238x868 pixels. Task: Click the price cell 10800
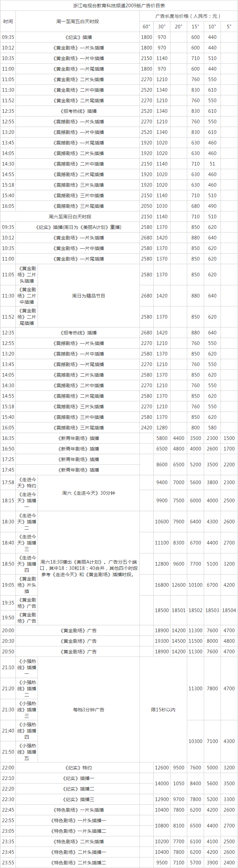[x=162, y=825]
